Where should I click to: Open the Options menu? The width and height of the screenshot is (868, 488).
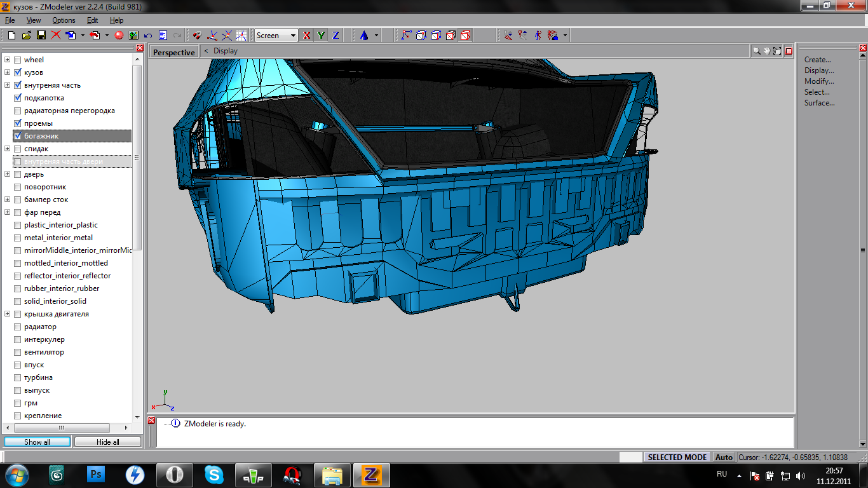pos(64,20)
